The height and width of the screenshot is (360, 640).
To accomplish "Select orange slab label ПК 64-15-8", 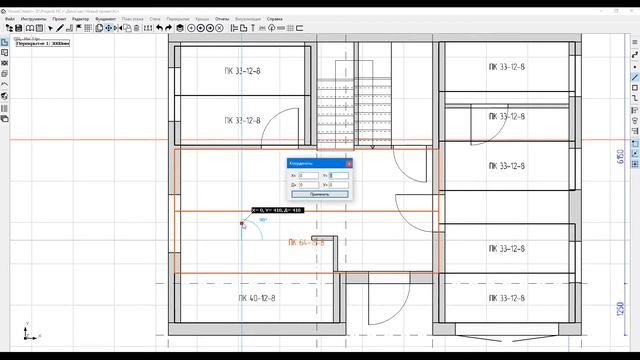I will point(306,242).
